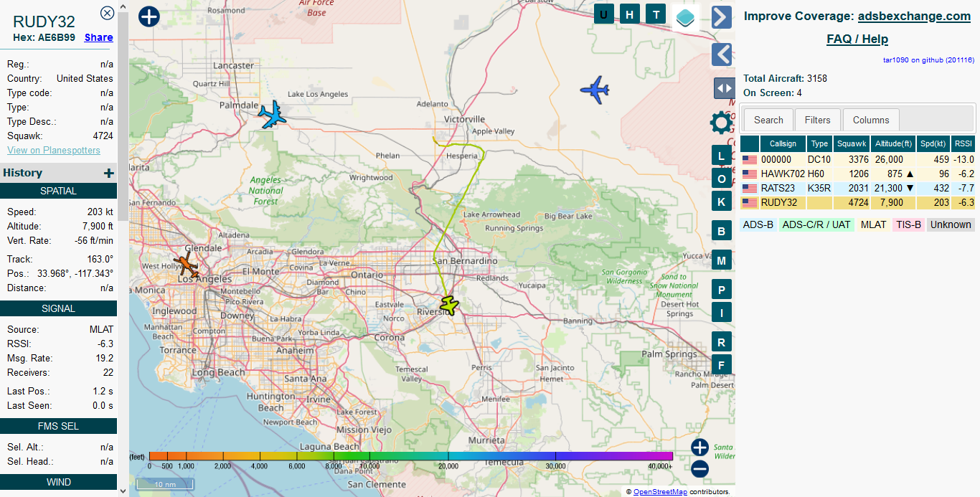Expand the History section plus icon
Image resolution: width=980 pixels, height=497 pixels.
click(x=109, y=173)
